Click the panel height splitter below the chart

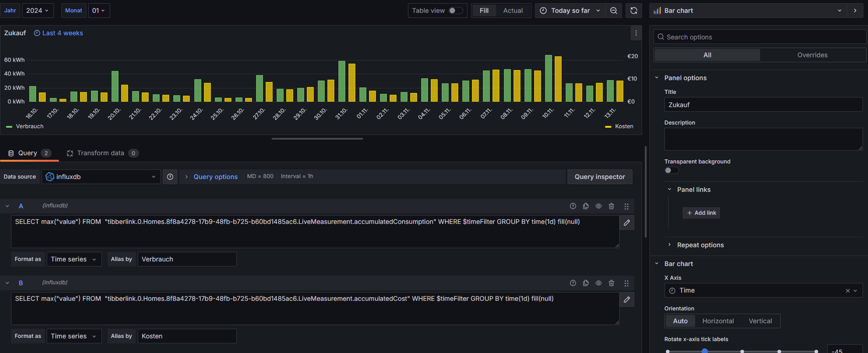pos(317,139)
